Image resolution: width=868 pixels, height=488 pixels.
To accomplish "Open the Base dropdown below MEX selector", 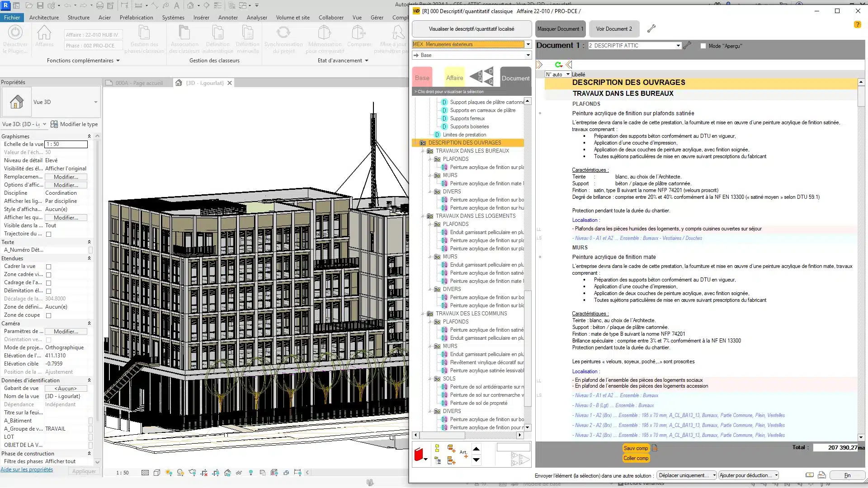I will 528,55.
